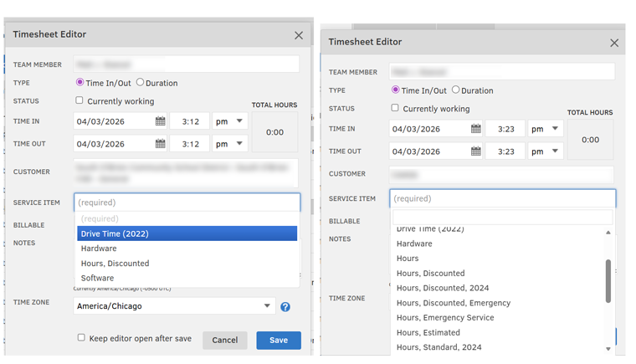Enable Currently working checkbox in left editor

click(80, 101)
